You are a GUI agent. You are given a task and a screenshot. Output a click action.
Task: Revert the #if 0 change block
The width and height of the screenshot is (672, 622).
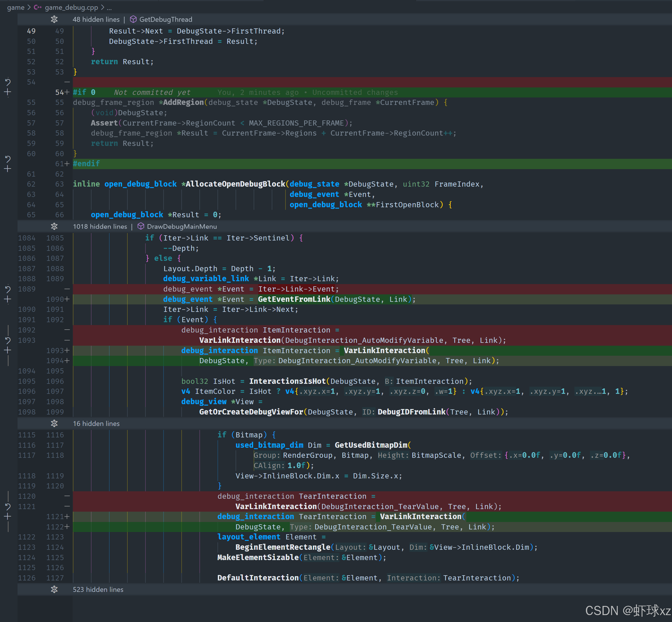click(8, 82)
